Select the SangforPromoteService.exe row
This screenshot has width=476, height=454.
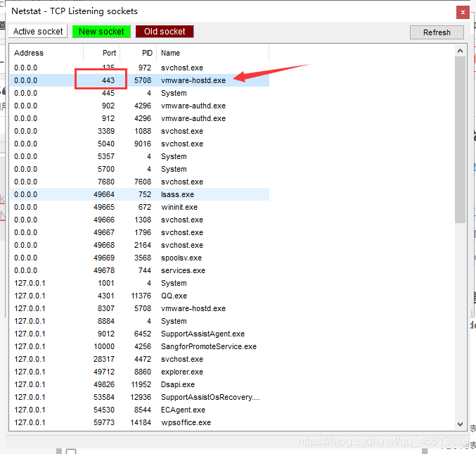[140, 346]
